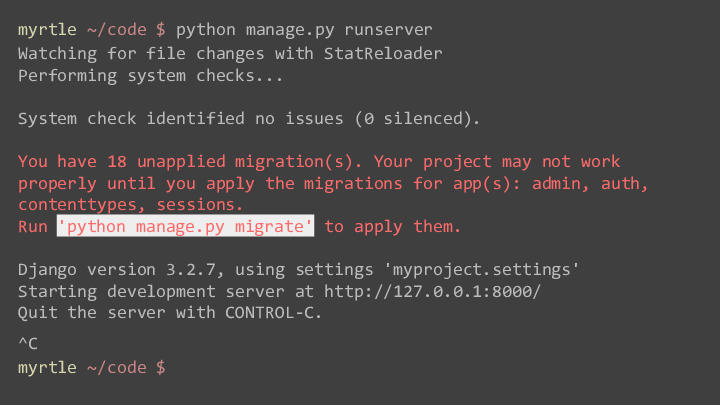Click 'to apply them.' red text
Viewport: 720px width, 405px height.
[392, 226]
